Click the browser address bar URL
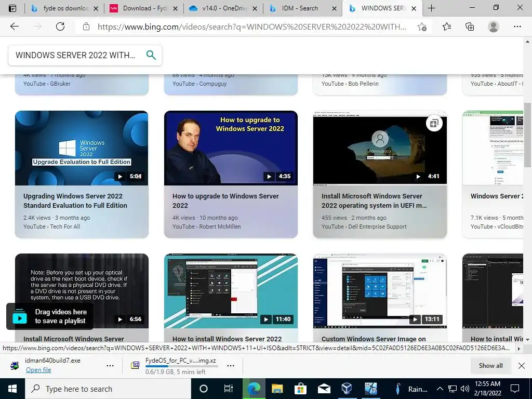The image size is (532, 399). 252,27
